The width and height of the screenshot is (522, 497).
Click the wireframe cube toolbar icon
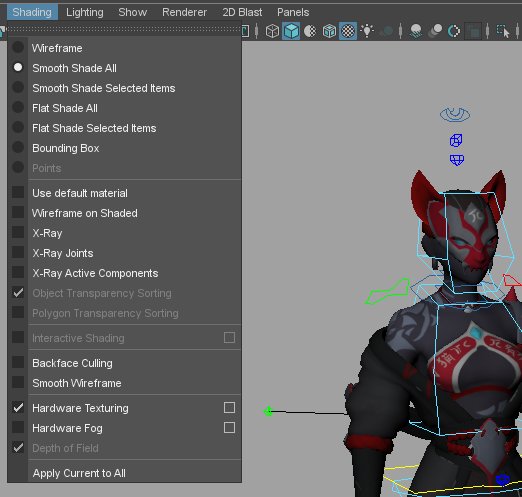(x=272, y=31)
